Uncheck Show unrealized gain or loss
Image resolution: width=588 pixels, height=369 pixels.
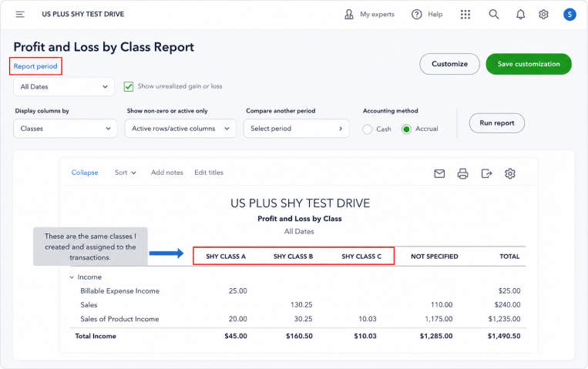[x=129, y=86]
